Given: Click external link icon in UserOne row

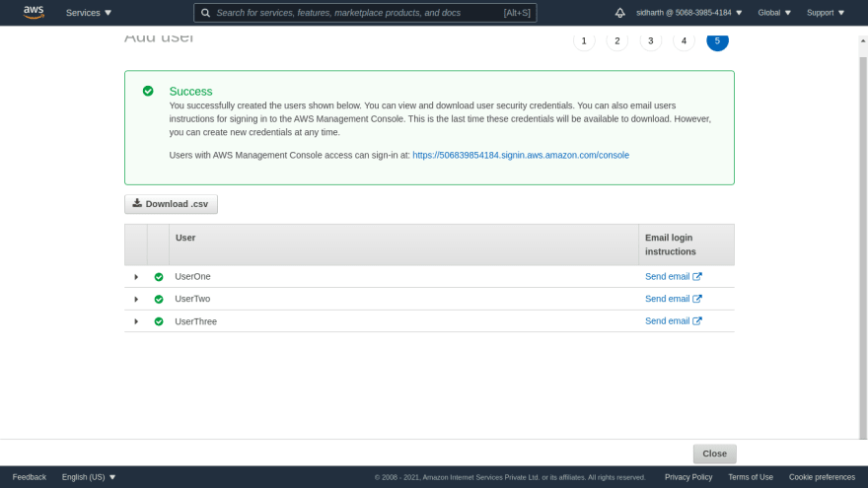Looking at the screenshot, I should click(697, 277).
